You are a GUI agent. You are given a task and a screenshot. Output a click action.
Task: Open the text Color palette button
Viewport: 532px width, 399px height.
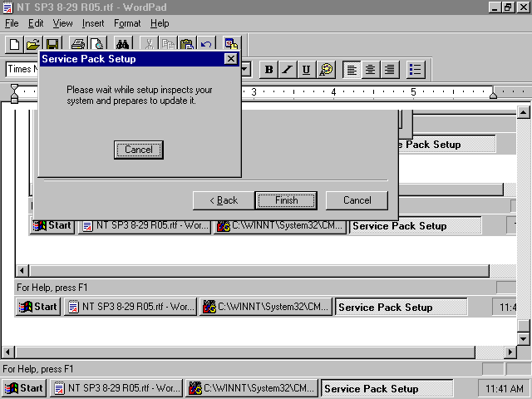[x=326, y=70]
